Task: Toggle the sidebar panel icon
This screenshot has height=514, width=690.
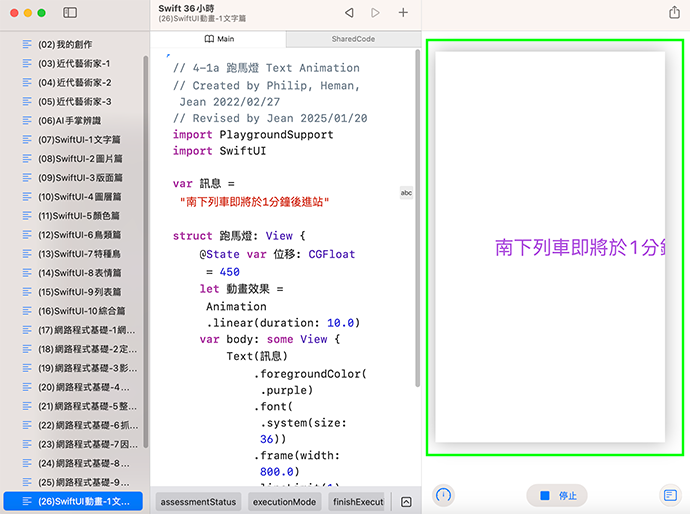Action: point(70,13)
